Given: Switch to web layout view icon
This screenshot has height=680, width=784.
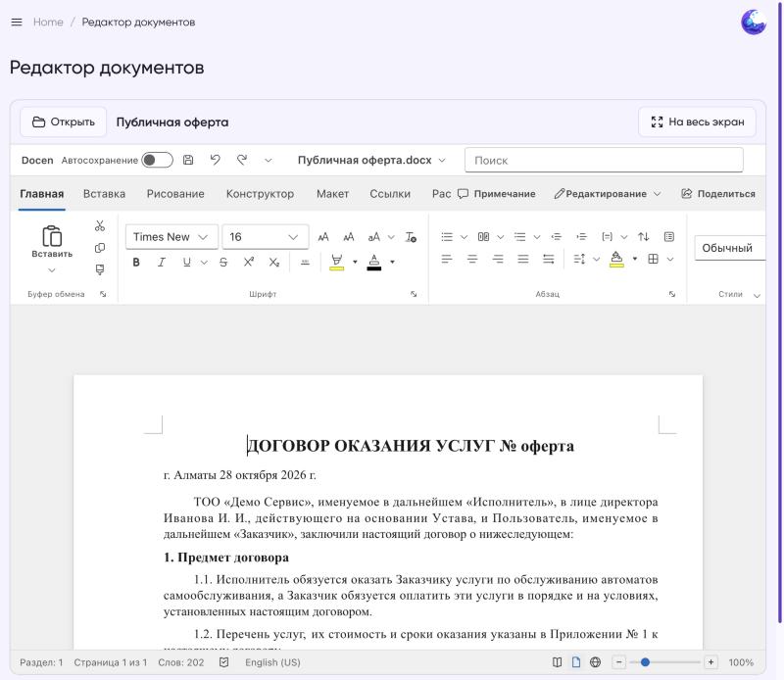Looking at the screenshot, I should pos(595,662).
